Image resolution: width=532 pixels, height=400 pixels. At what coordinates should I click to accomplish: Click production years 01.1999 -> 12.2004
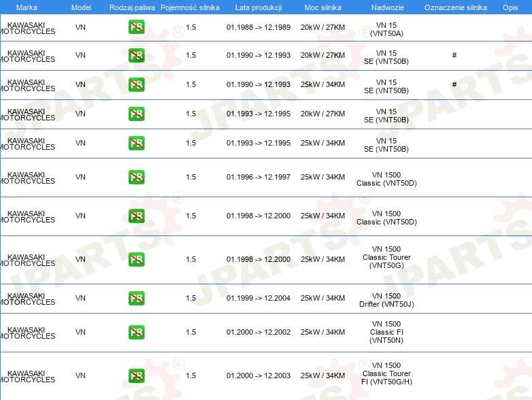click(x=259, y=298)
